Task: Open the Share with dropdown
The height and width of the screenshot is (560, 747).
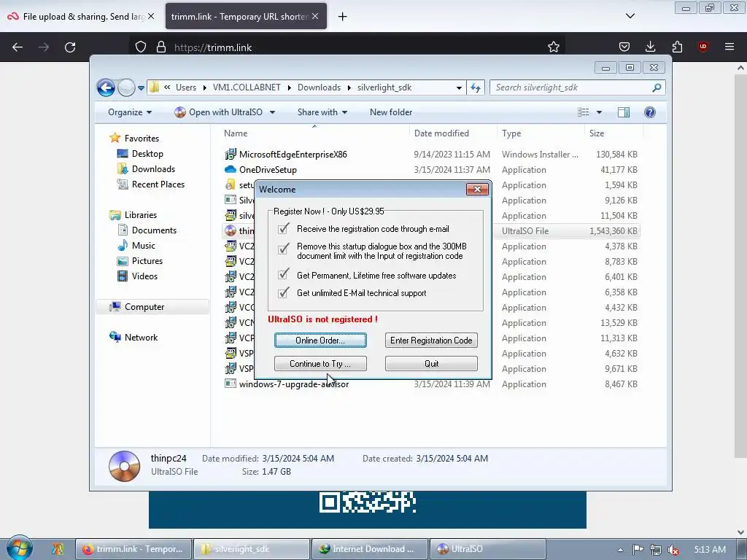Action: (x=322, y=112)
